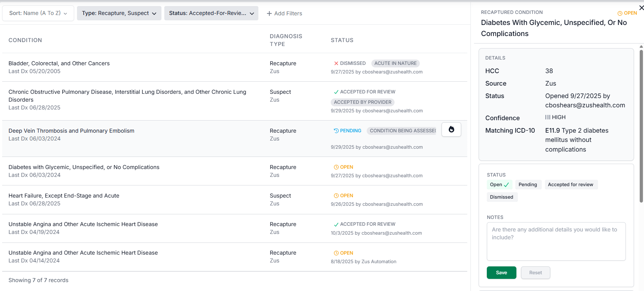
Task: Click the Status column header
Action: (x=342, y=40)
